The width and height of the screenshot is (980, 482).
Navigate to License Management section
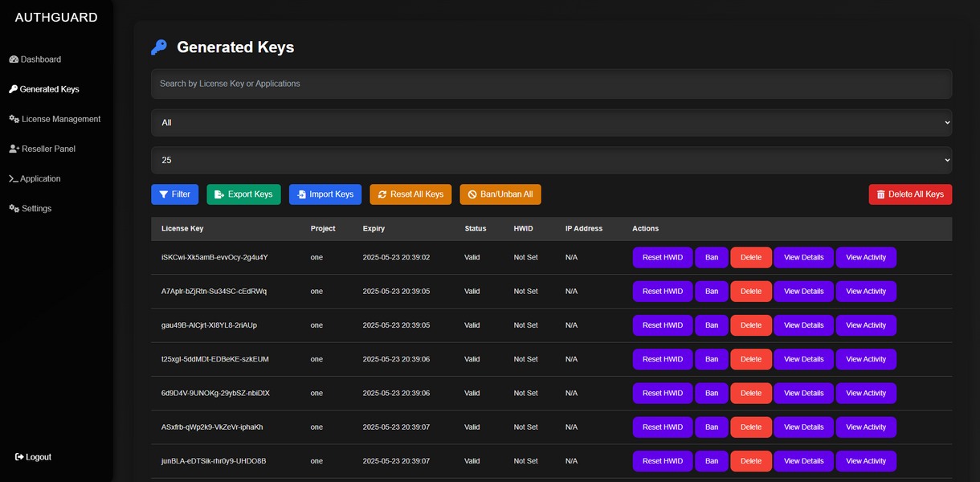tap(54, 118)
